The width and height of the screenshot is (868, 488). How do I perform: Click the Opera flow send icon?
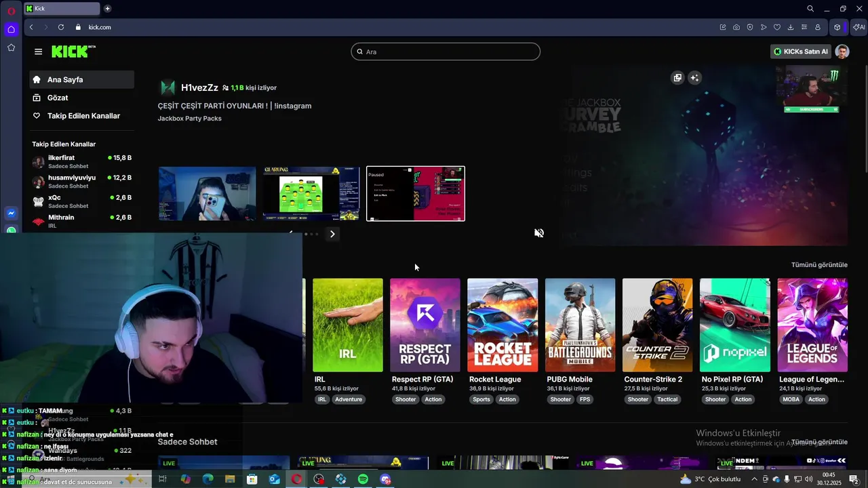coord(764,27)
